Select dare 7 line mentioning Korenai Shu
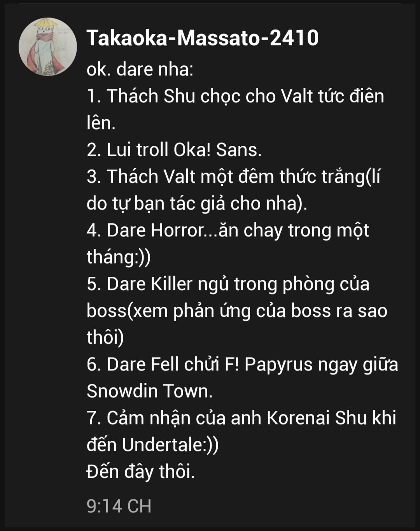Screen dimensions: 420x531 pos(241,418)
